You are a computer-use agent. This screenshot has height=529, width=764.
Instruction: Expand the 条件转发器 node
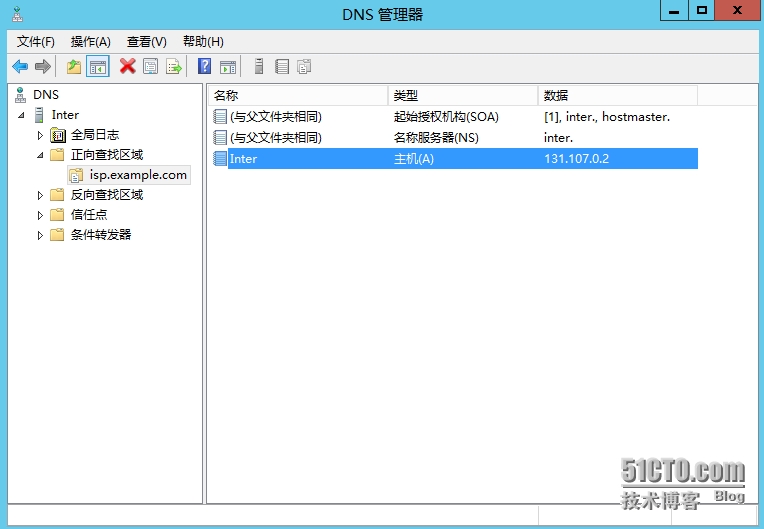pyautogui.click(x=40, y=235)
